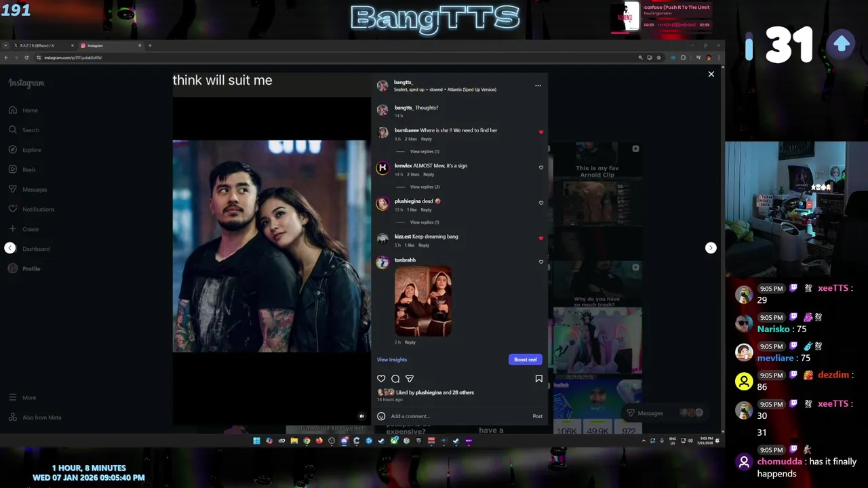Open Reels in Instagram sidebar
The height and width of the screenshot is (488, 868).
click(x=22, y=169)
